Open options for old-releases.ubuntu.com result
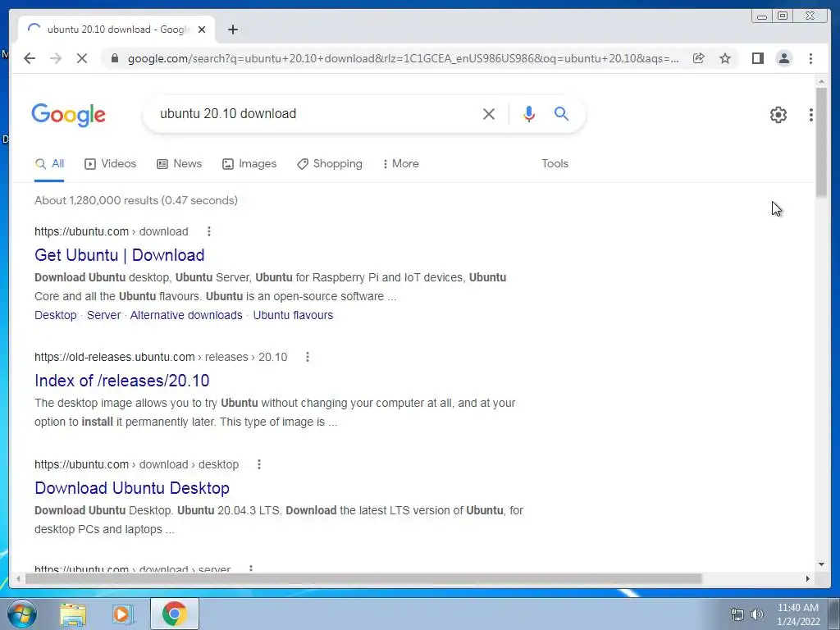The image size is (840, 630). (308, 357)
